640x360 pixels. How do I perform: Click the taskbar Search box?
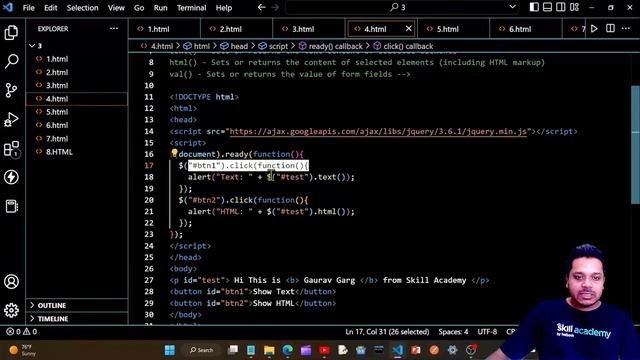[201, 350]
